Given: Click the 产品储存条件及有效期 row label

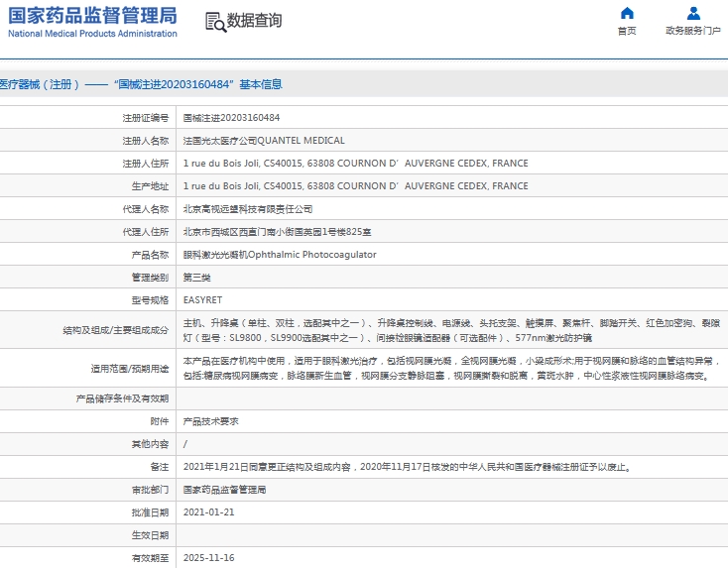Looking at the screenshot, I should tap(122, 398).
